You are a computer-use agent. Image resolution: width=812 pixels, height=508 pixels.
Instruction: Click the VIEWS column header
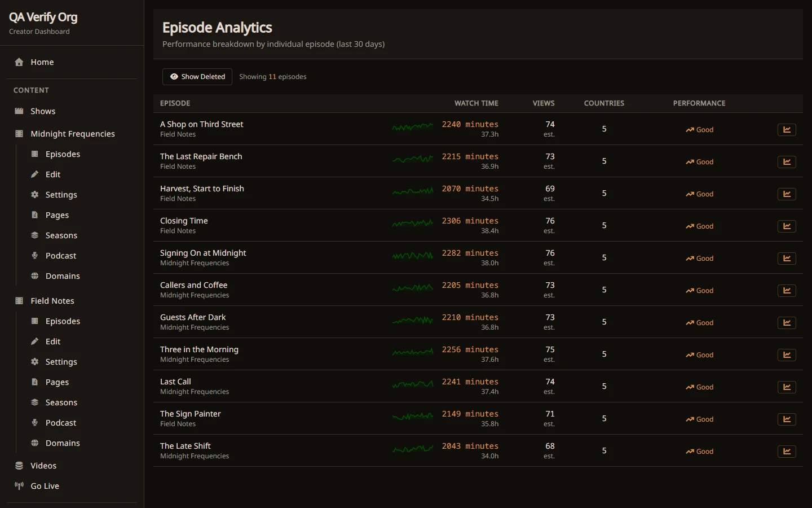544,103
